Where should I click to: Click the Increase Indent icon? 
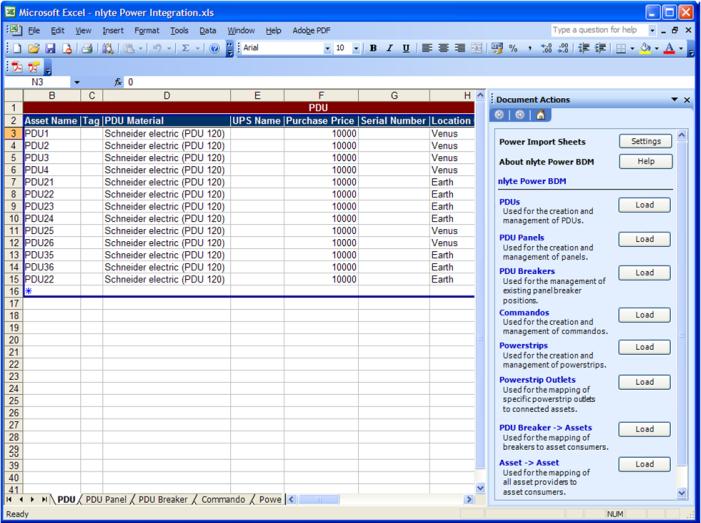600,48
